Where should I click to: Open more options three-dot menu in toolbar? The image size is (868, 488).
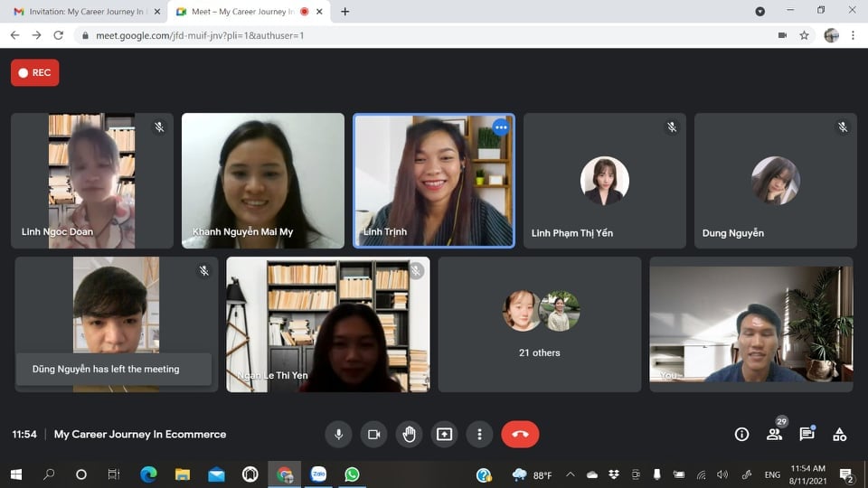[479, 435]
